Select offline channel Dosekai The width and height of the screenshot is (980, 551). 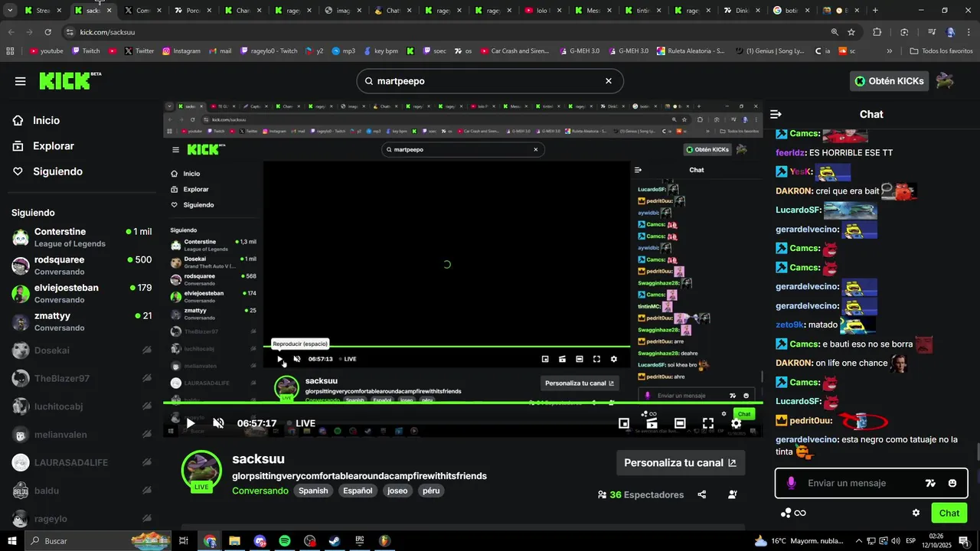click(81, 350)
